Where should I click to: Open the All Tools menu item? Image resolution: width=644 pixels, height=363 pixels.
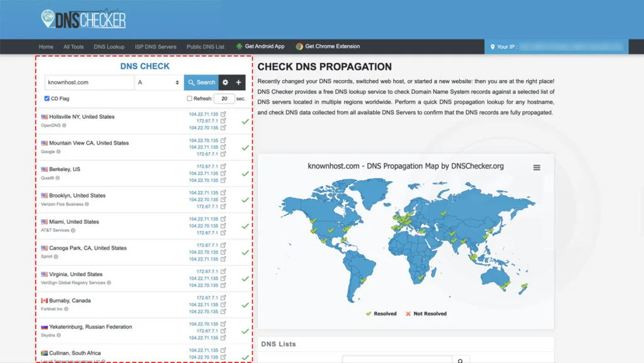(74, 47)
